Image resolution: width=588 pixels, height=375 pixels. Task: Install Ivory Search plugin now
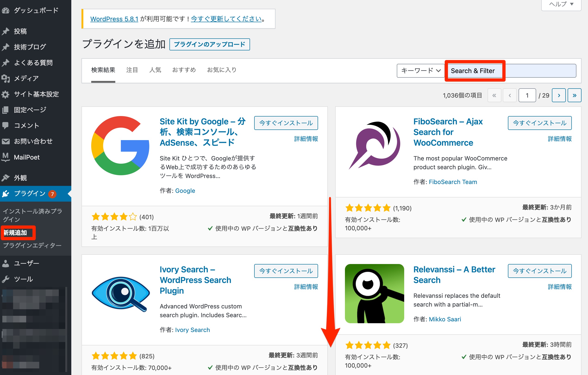click(286, 271)
